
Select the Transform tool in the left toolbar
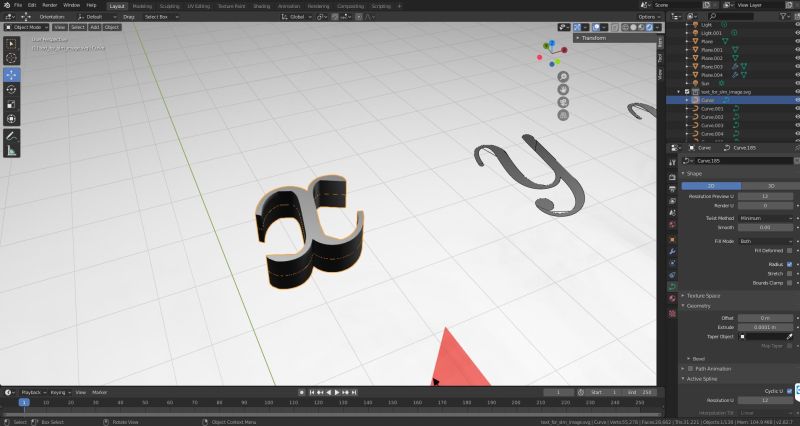(x=11, y=119)
